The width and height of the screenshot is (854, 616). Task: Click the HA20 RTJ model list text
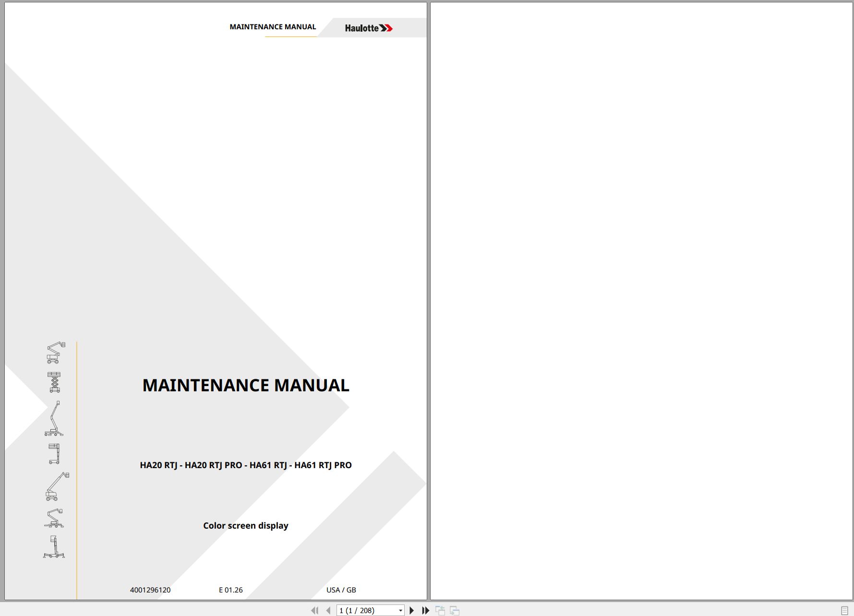(x=246, y=465)
